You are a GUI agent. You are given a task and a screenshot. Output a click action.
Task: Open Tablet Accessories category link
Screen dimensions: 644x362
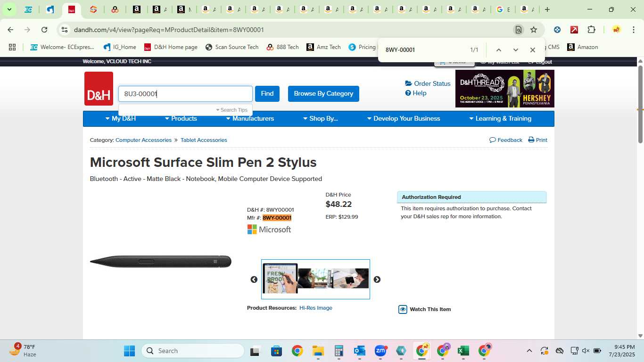204,140
